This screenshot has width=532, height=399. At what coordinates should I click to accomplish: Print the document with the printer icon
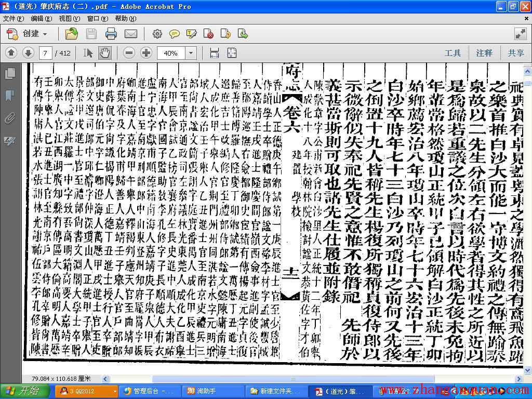pyautogui.click(x=111, y=34)
